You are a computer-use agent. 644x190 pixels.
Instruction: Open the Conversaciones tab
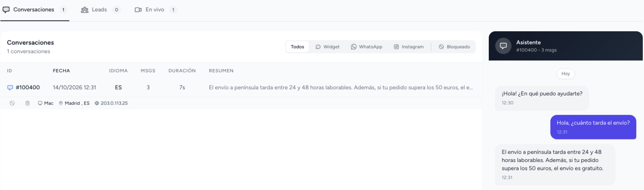pyautogui.click(x=35, y=10)
